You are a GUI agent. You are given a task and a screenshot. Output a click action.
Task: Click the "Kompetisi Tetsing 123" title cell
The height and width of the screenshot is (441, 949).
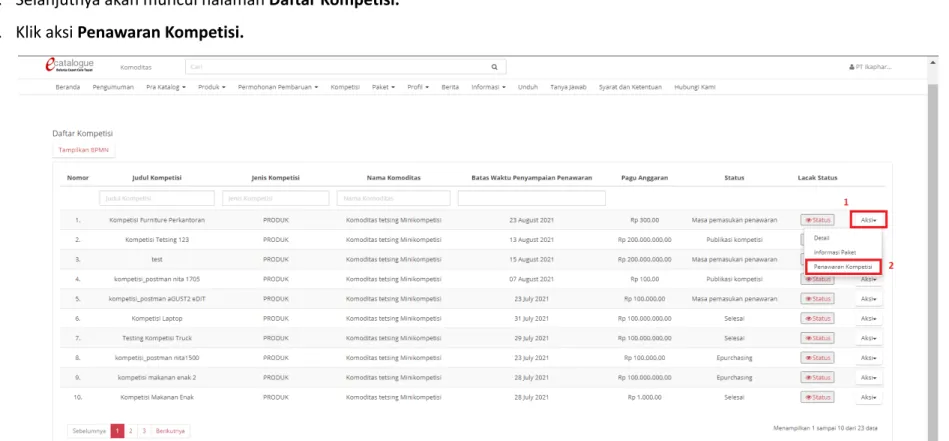click(157, 240)
